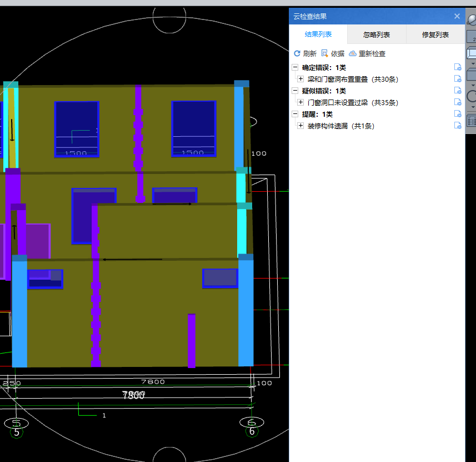
Task: Switch to the 结果列表 tab
Action: [318, 34]
